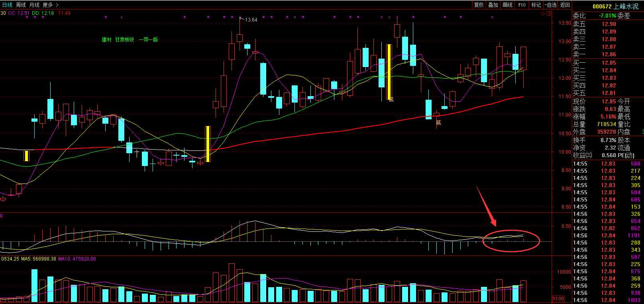Click the 涨幅 percentage 5.16%
The height and width of the screenshot is (304, 644).
[x=608, y=116]
